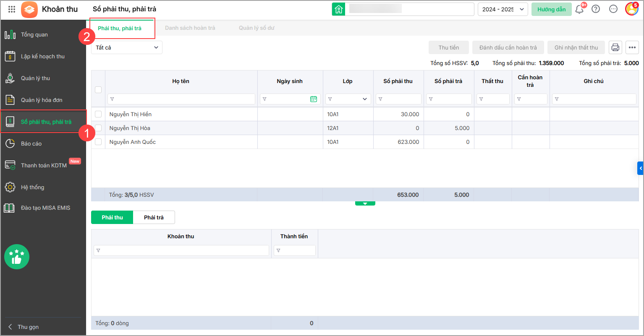The height and width of the screenshot is (336, 644).
Task: Click the Đào tạo MISA EMIS book icon
Action: pos(9,208)
